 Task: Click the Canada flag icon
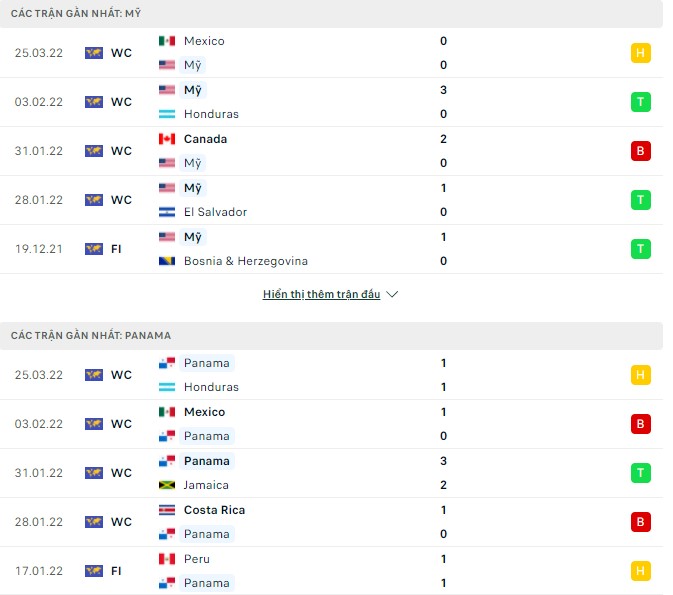(167, 139)
